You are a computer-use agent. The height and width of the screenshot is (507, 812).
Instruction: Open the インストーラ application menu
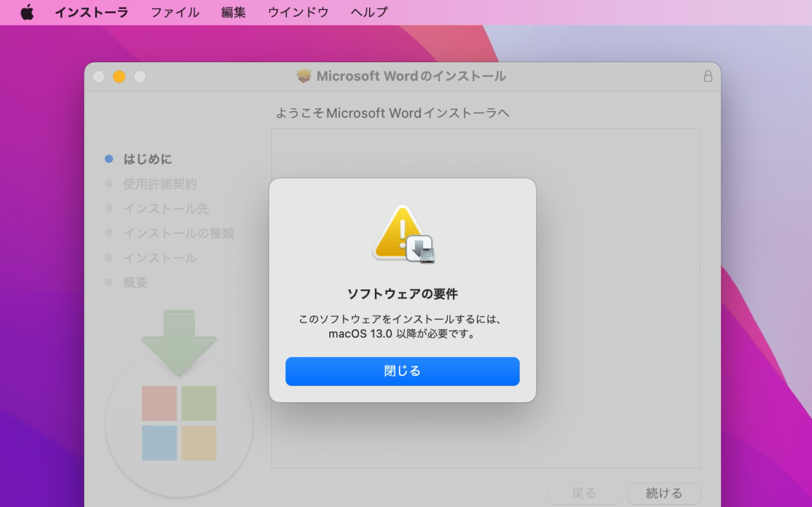91,12
